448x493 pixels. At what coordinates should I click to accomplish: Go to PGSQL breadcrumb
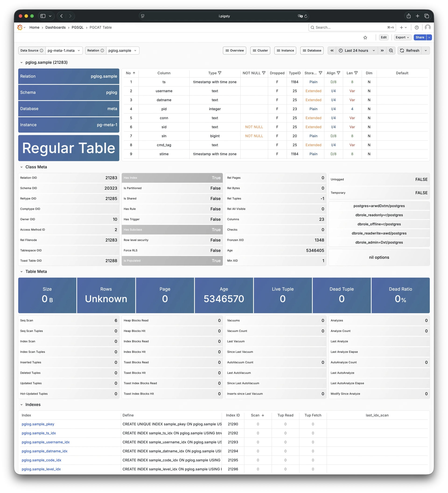pos(77,27)
